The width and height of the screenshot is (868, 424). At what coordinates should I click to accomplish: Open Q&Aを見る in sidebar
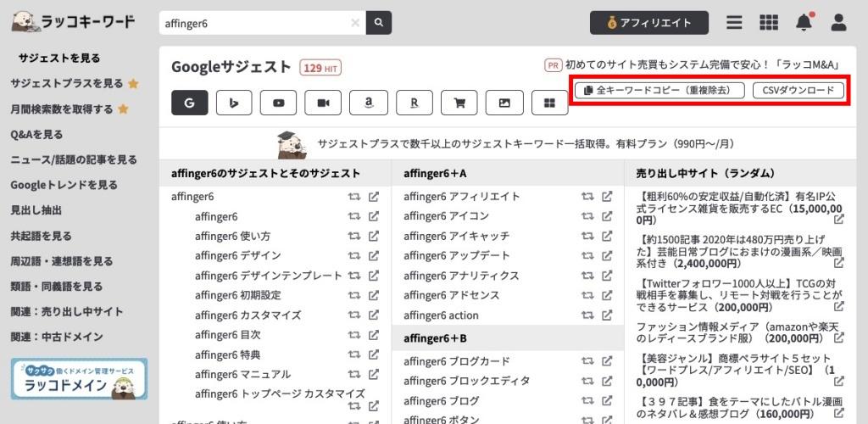(x=36, y=135)
